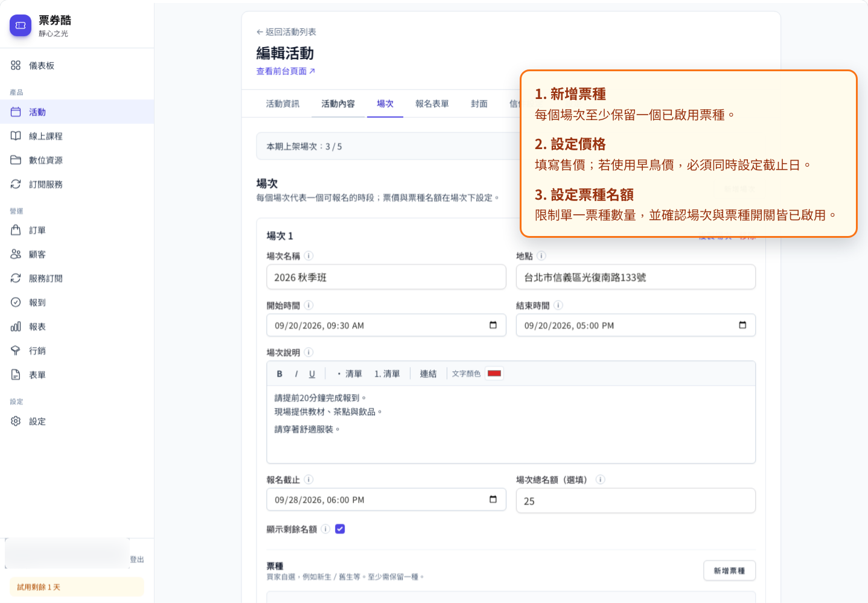The image size is (868, 603).
Task: Edit 地點 address field
Action: [x=636, y=277]
